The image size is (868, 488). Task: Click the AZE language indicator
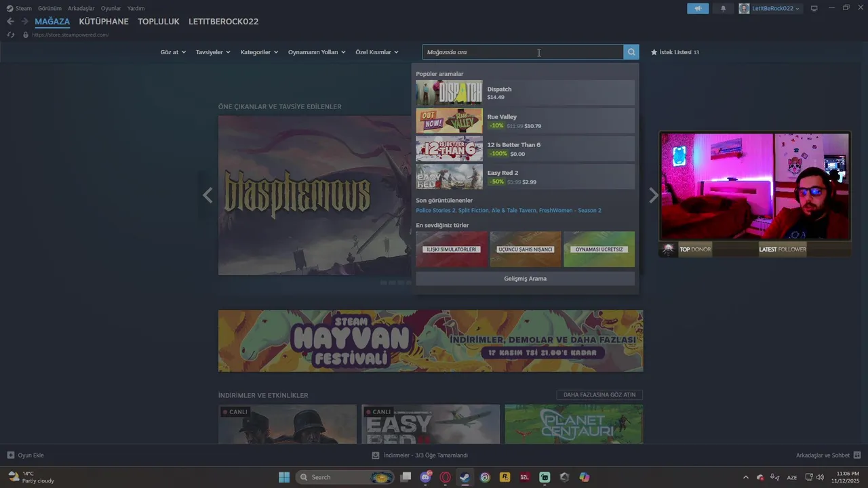pos(791,477)
